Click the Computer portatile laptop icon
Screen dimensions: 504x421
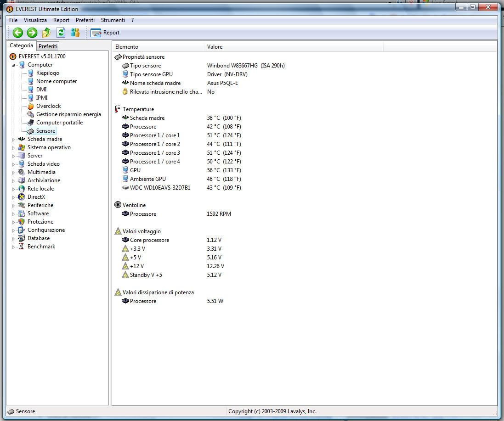[30, 123]
